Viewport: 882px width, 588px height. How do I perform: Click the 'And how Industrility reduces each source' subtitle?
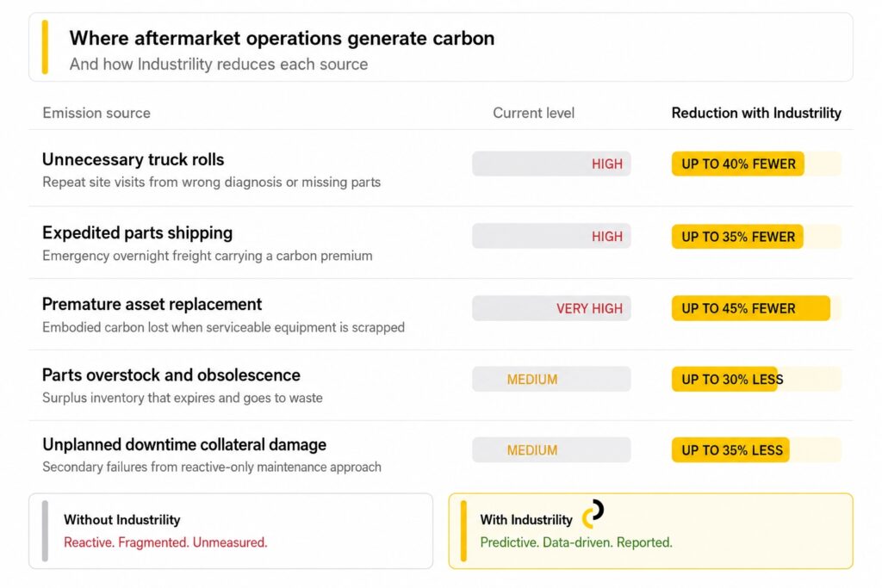pyautogui.click(x=219, y=64)
